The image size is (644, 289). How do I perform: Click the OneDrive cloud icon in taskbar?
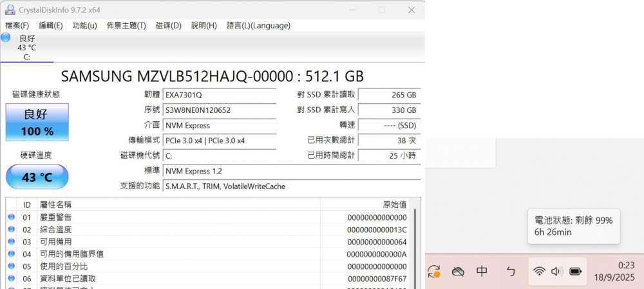458,272
